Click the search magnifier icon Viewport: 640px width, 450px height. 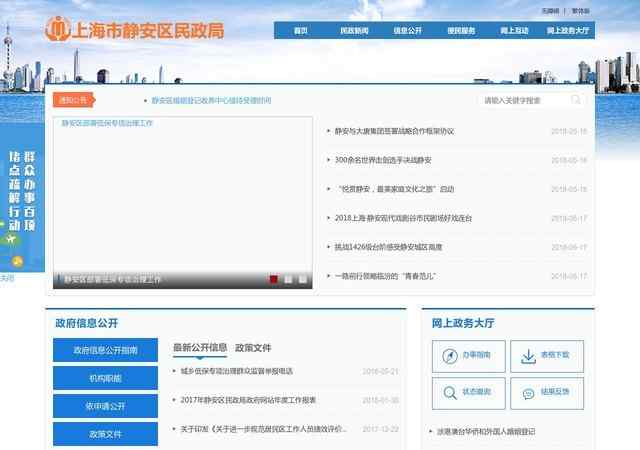(577, 100)
